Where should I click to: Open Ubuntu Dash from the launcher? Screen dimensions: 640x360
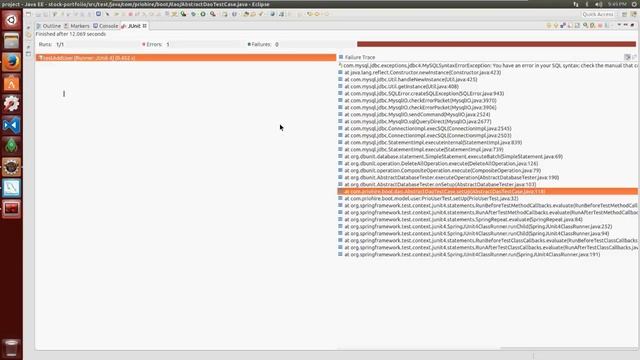[x=11, y=20]
